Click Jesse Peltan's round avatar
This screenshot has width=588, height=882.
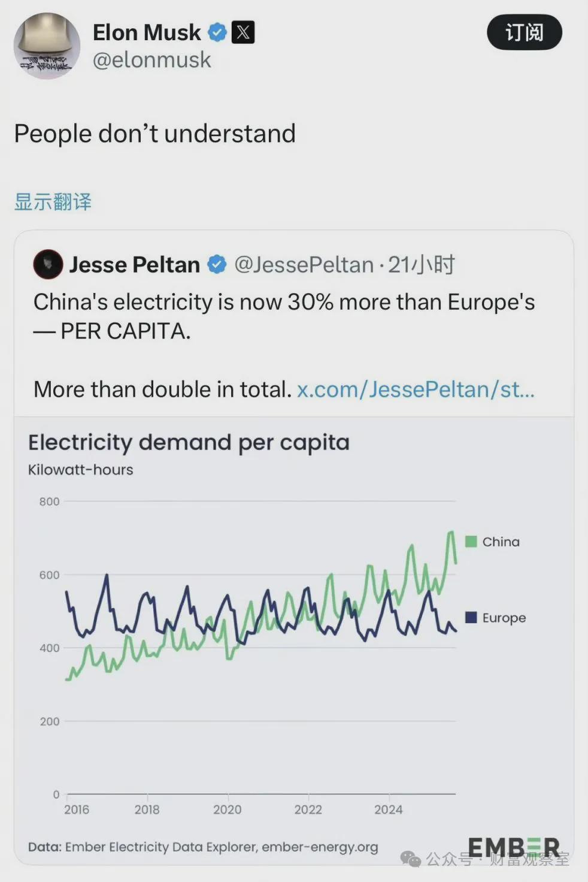[48, 264]
